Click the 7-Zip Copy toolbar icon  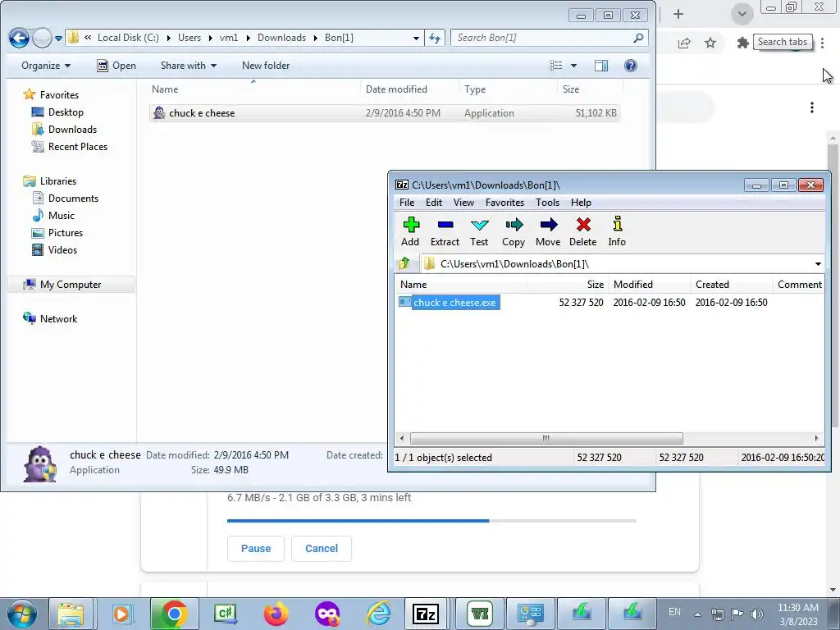[x=514, y=225]
